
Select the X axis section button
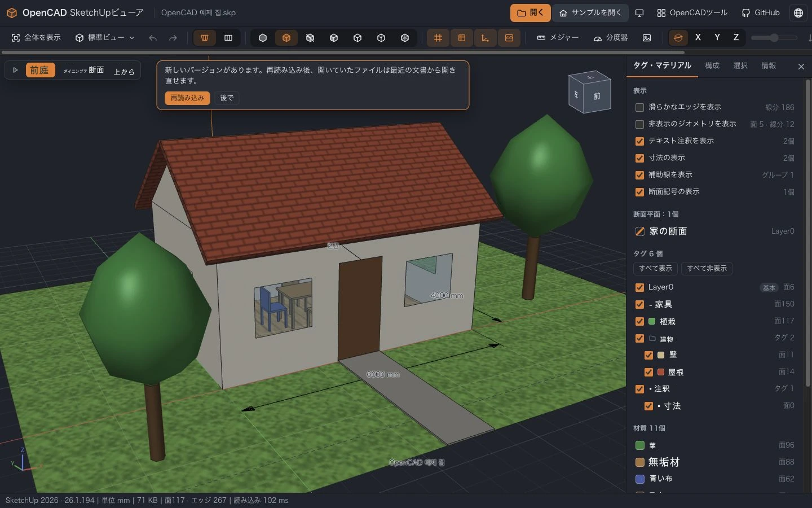coord(698,37)
